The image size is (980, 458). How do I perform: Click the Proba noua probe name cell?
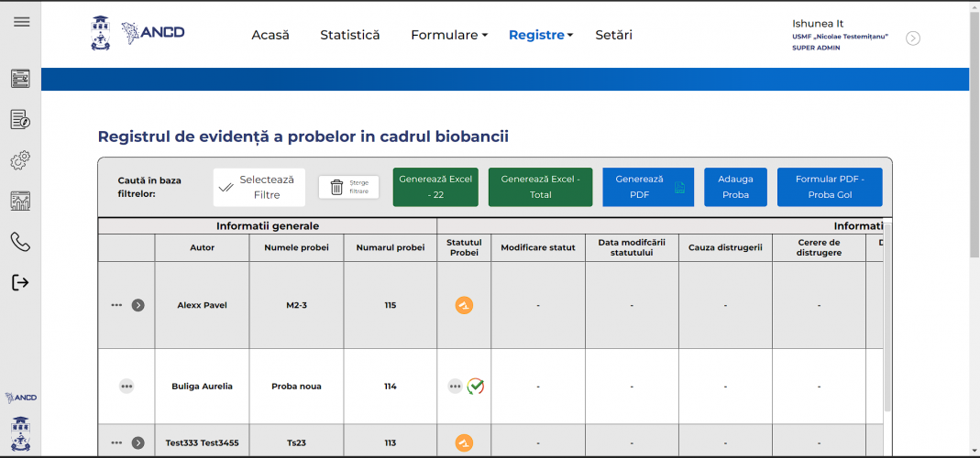(x=296, y=387)
